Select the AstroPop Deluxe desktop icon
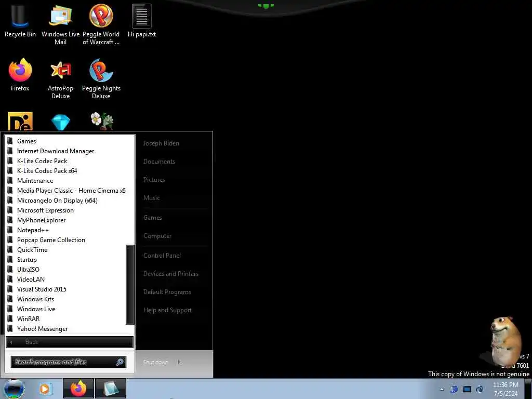532x399 pixels. click(60, 79)
